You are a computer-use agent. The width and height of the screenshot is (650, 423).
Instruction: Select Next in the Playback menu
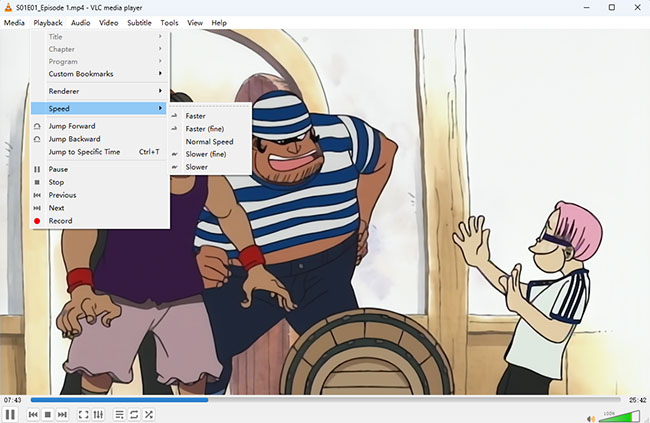[x=100, y=208]
